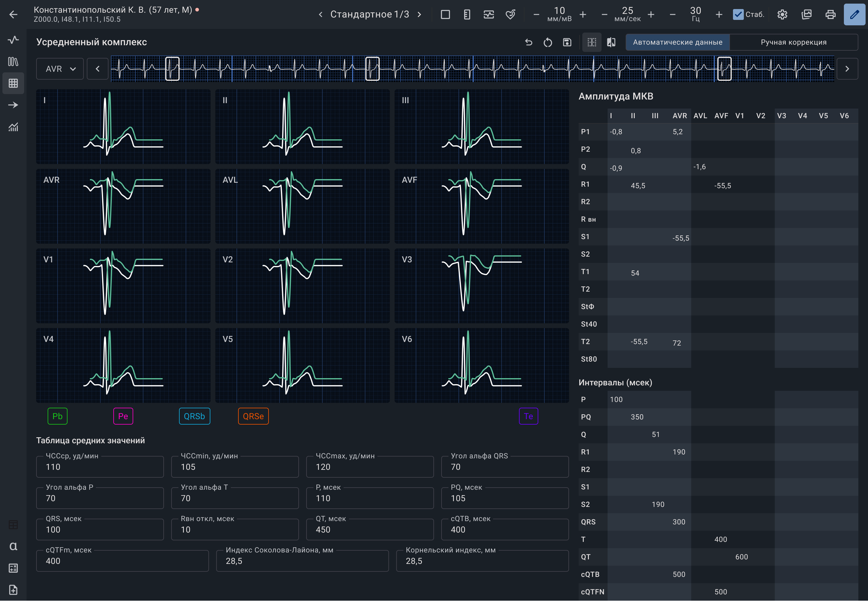This screenshot has height=604, width=868.
Task: Select the V6 lead complex panel
Action: [x=482, y=365]
